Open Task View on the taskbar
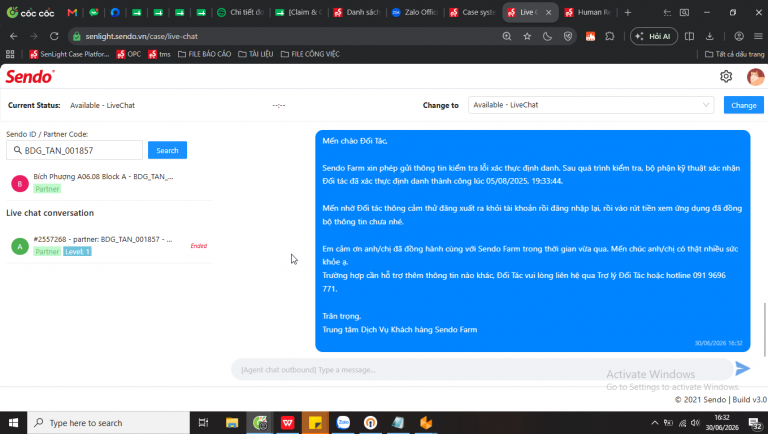Image resolution: width=768 pixels, height=434 pixels. pos(203,423)
